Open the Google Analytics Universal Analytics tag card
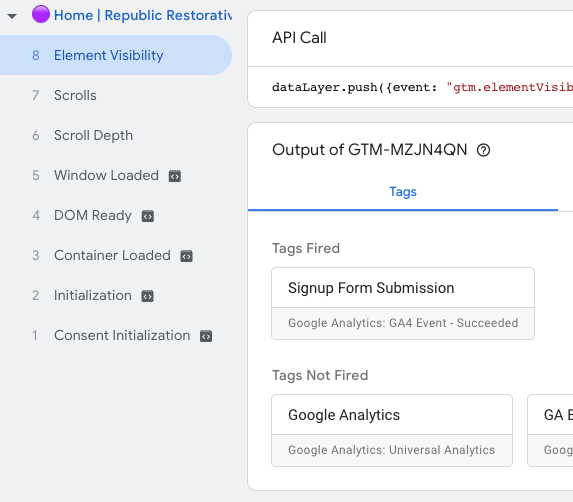Viewport: 573px width, 502px height. click(392, 430)
